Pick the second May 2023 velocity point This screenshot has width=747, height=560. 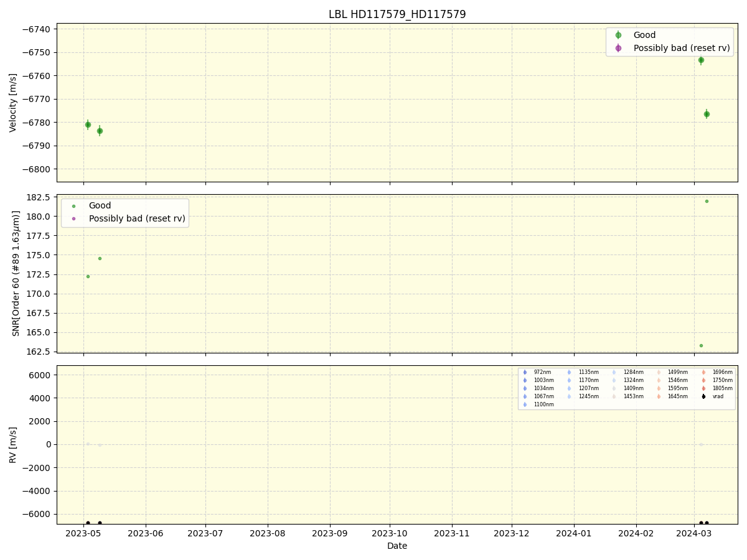(x=100, y=131)
